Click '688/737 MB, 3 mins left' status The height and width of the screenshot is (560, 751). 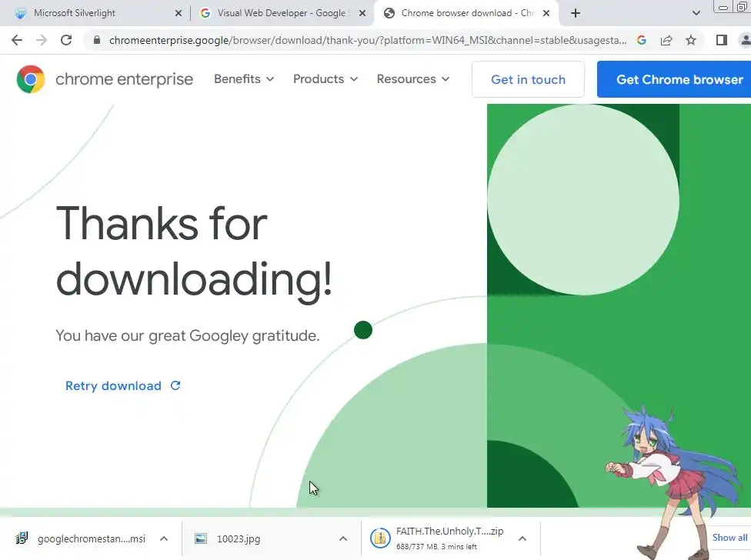tap(436, 547)
